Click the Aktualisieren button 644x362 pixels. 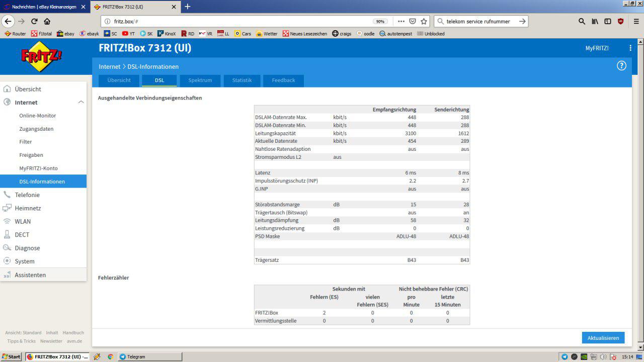point(603,338)
